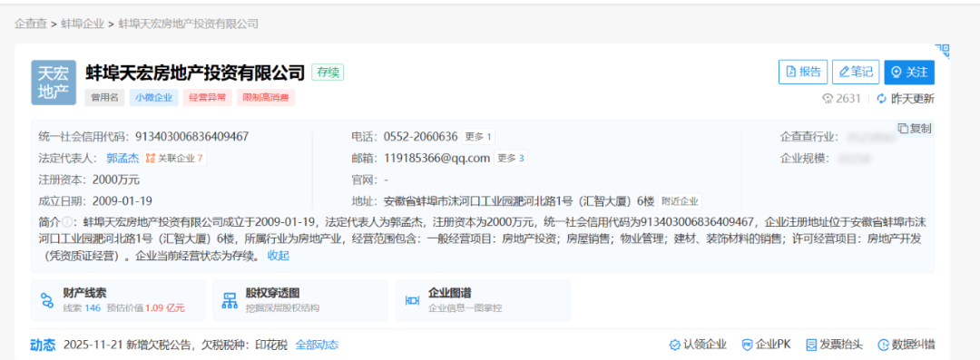Open the 笔记 notes button
Screen dimensions: 980x360
point(857,72)
